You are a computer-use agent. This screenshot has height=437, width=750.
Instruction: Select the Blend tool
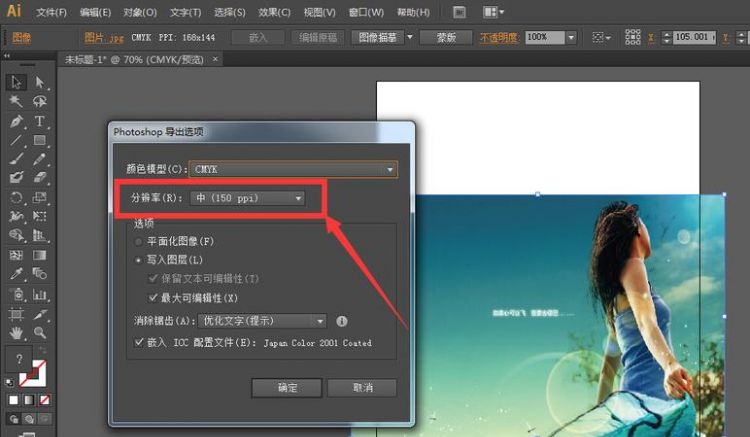click(x=40, y=274)
